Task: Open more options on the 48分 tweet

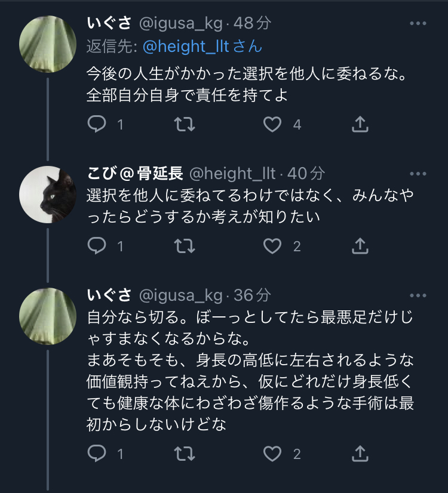Action: pos(418,23)
